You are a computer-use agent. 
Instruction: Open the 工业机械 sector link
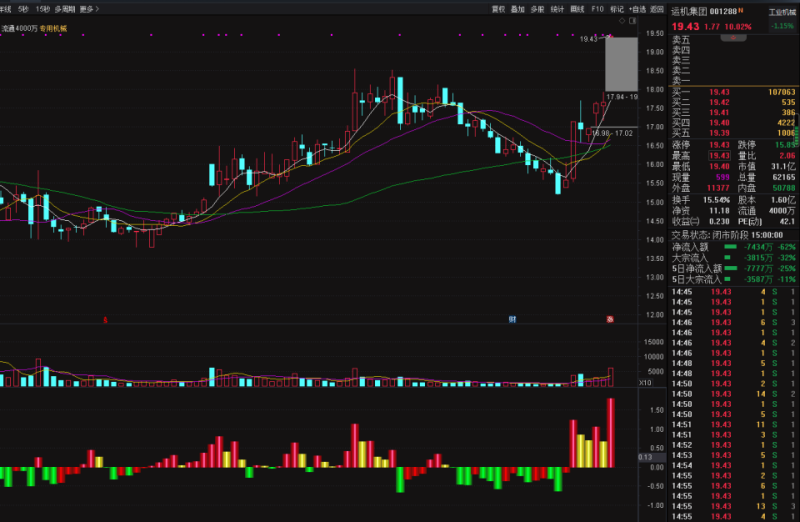[x=781, y=12]
